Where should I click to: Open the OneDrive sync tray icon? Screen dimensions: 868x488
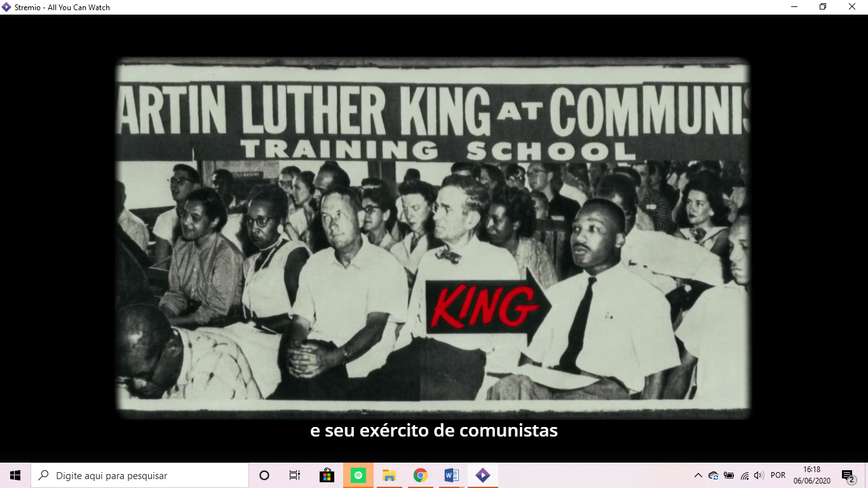tap(714, 475)
